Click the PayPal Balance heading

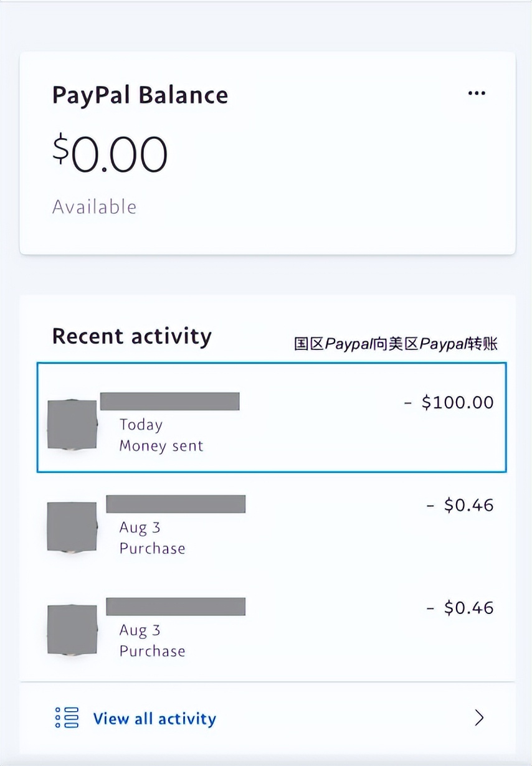point(140,95)
